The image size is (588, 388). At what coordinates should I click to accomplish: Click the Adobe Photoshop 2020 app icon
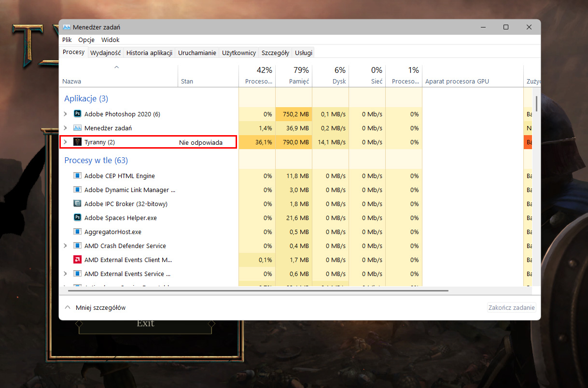(x=77, y=114)
